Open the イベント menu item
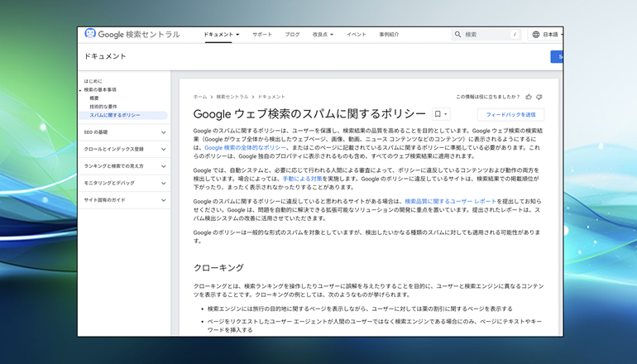Image resolution: width=637 pixels, height=364 pixels. pos(357,35)
